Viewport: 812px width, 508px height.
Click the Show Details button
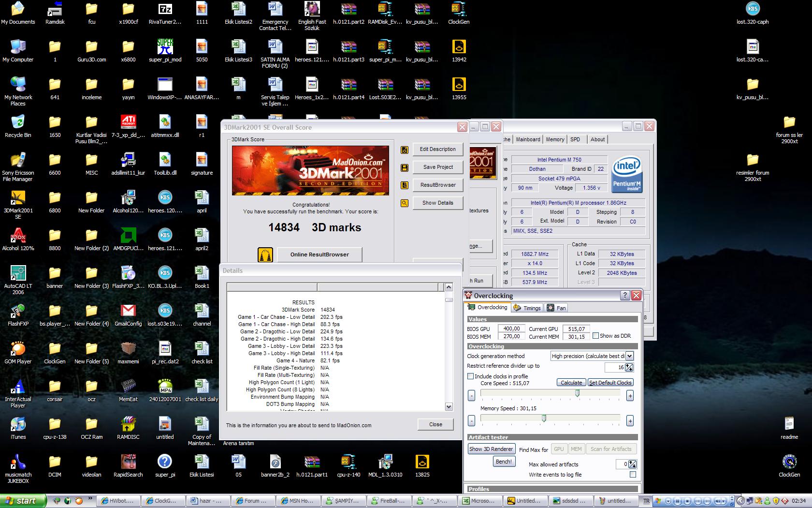(x=438, y=203)
